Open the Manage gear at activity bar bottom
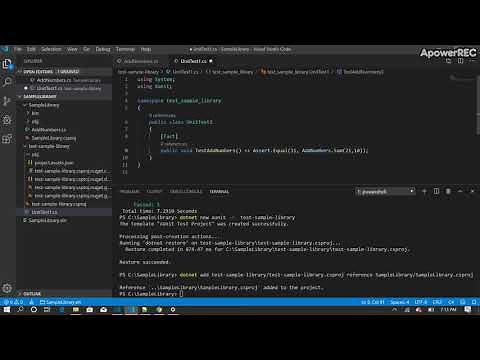Screen dimensions: 480x360 click(x=7, y=288)
